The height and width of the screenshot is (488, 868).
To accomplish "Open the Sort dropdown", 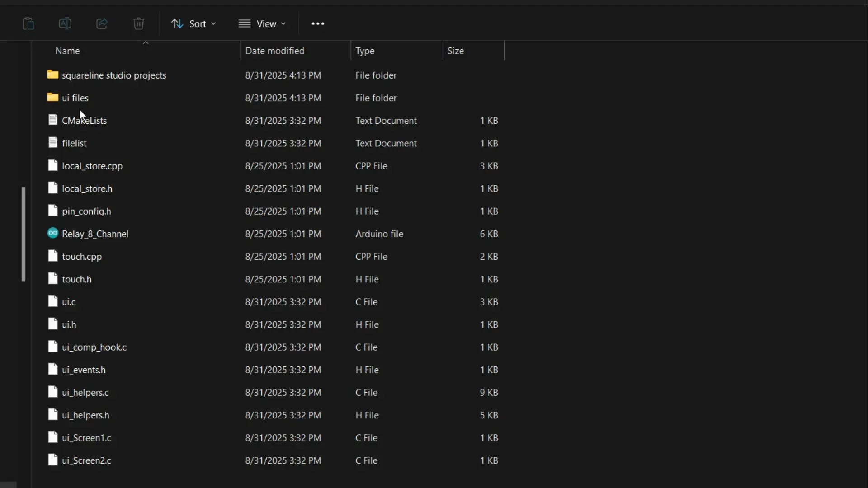I will 193,23.
